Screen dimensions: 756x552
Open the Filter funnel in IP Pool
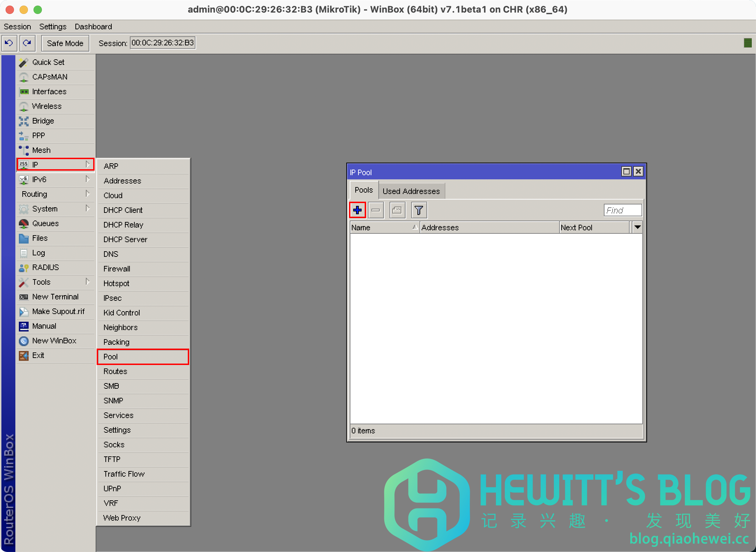coord(418,210)
